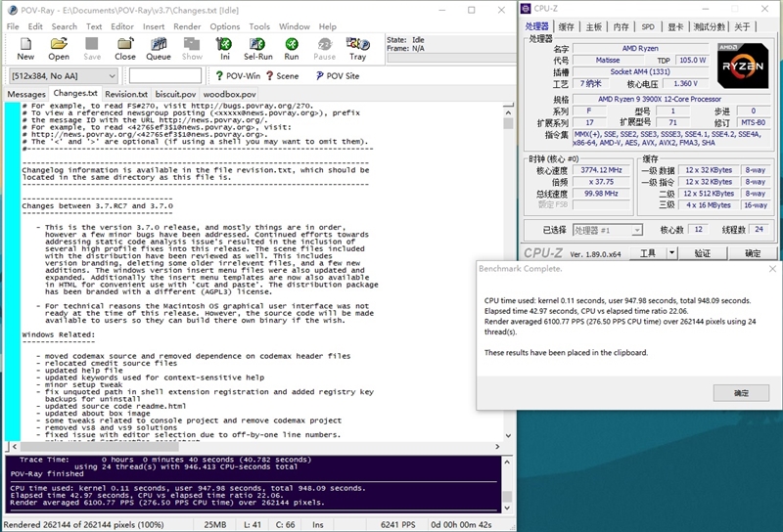Minimize POV-Ray with the Tray icon
The width and height of the screenshot is (783, 532).
[357, 45]
